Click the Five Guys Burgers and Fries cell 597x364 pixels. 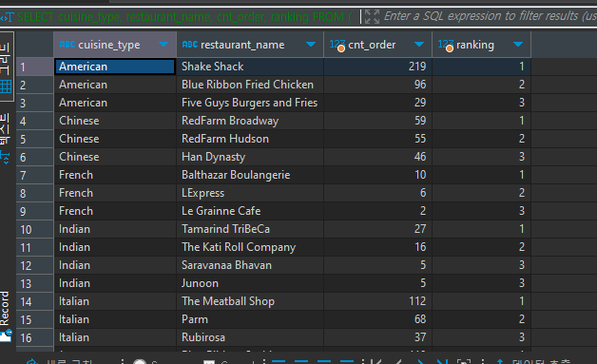pyautogui.click(x=250, y=103)
